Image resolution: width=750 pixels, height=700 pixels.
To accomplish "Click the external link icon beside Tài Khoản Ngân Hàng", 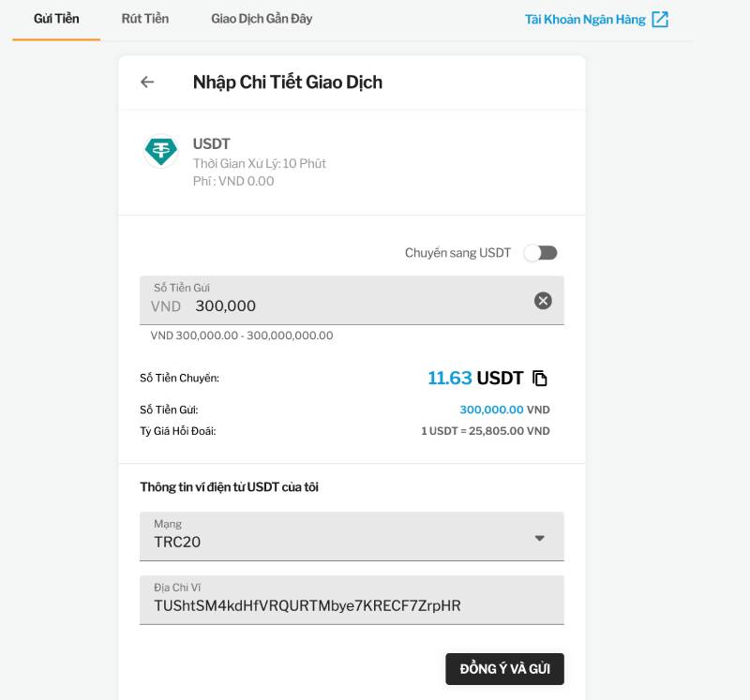I will tap(660, 20).
